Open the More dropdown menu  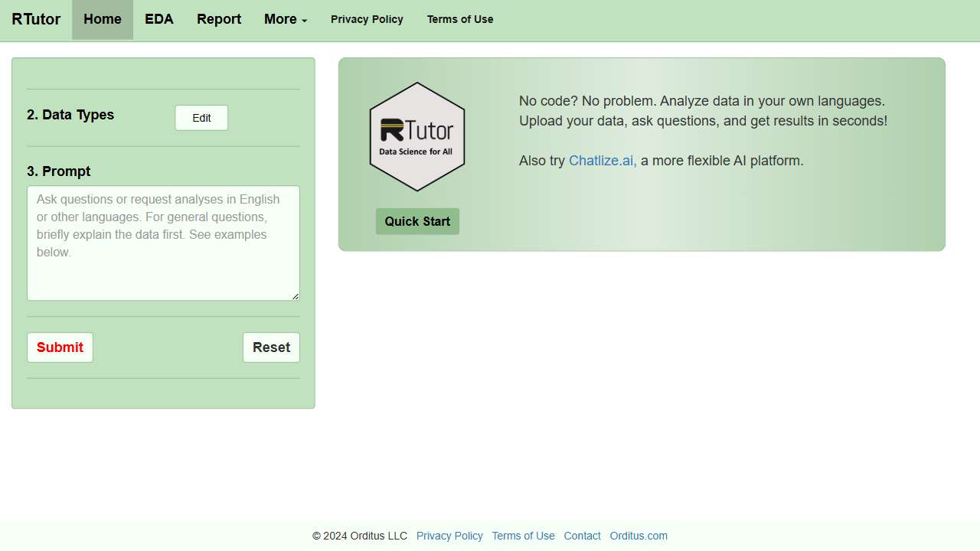coord(285,19)
